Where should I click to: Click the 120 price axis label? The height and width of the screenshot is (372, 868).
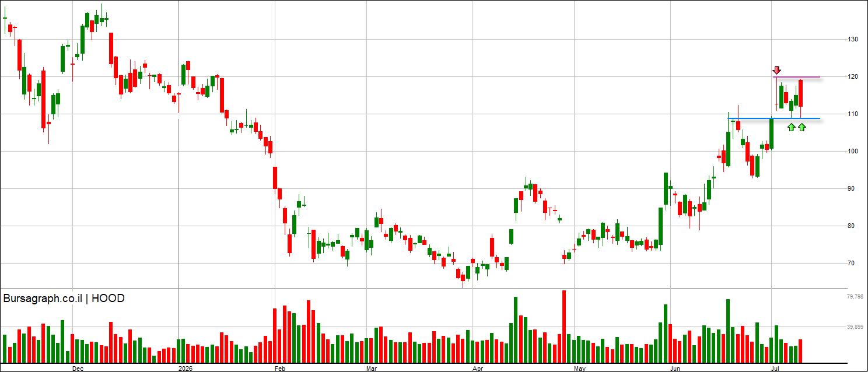click(853, 76)
